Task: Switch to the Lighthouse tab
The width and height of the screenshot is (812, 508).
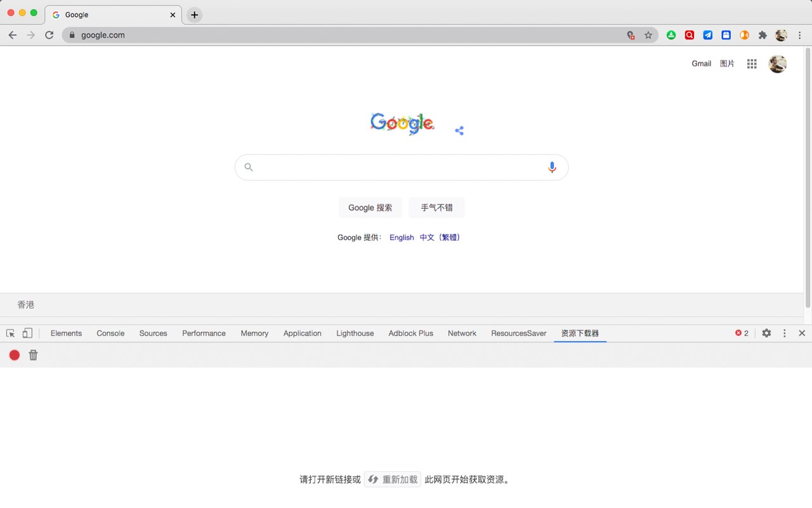Action: 355,333
